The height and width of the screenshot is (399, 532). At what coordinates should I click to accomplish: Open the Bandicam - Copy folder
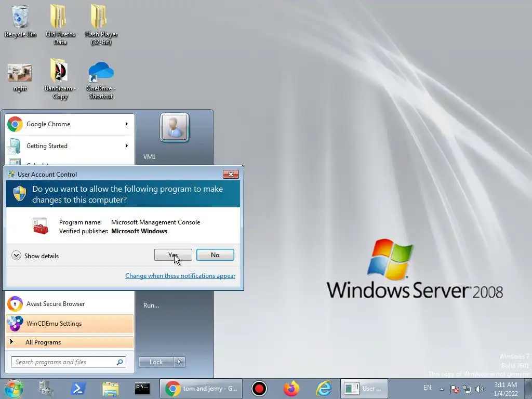coord(60,79)
